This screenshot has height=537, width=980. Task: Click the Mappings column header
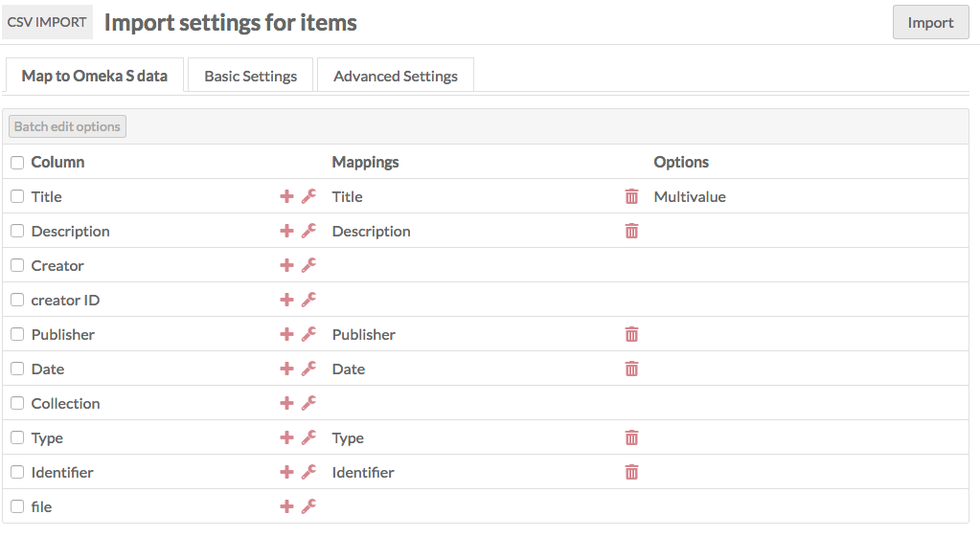point(366,163)
